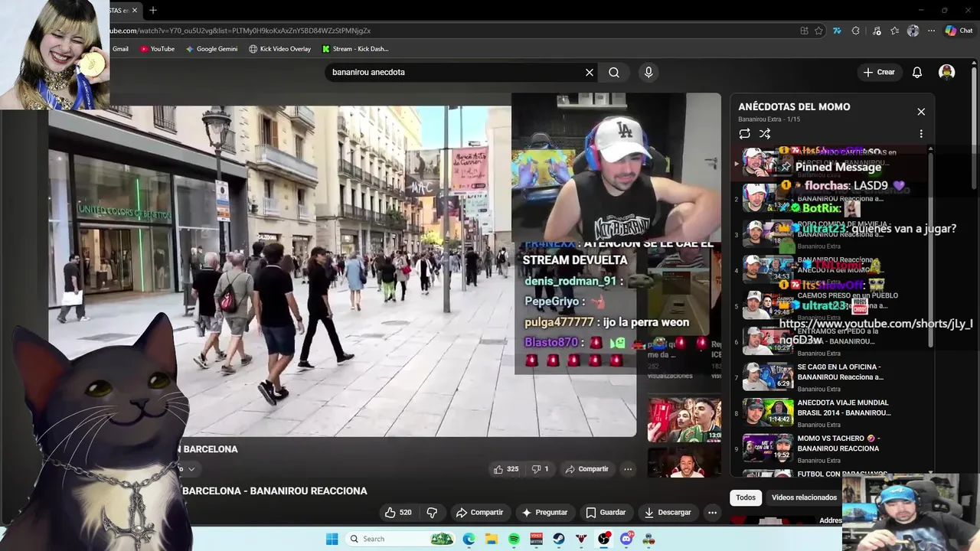This screenshot has width=980, height=551.
Task: Save video with the Guardar button
Action: coord(606,512)
